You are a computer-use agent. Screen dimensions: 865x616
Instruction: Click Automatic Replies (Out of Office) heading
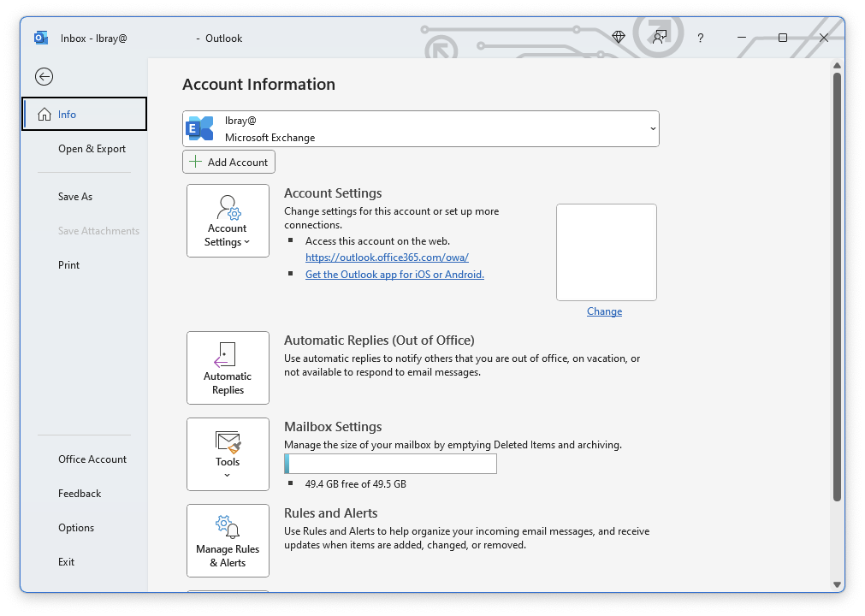pyautogui.click(x=379, y=341)
